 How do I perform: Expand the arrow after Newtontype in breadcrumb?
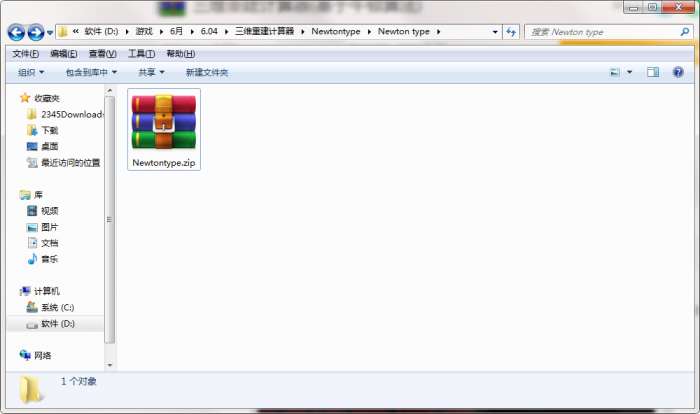point(369,32)
